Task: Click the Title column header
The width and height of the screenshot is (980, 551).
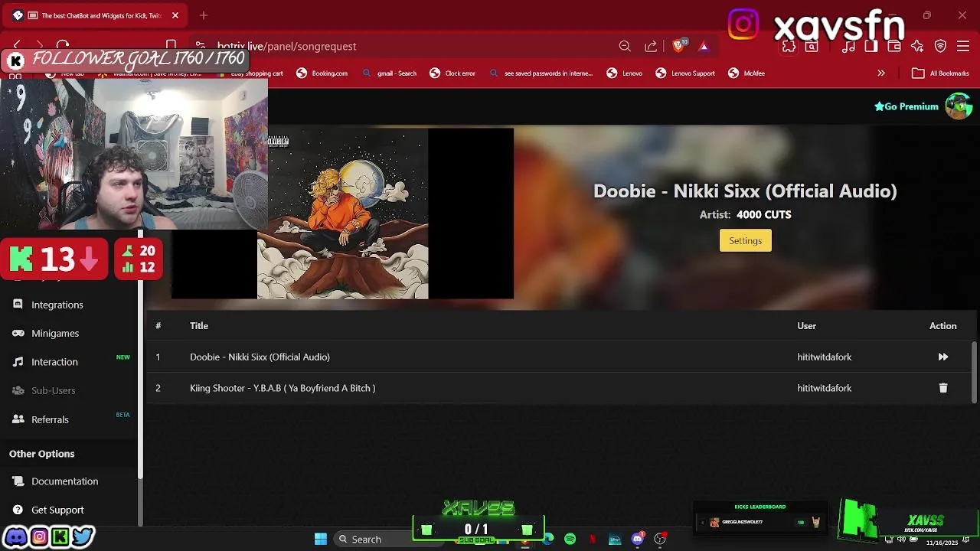Action: point(199,326)
